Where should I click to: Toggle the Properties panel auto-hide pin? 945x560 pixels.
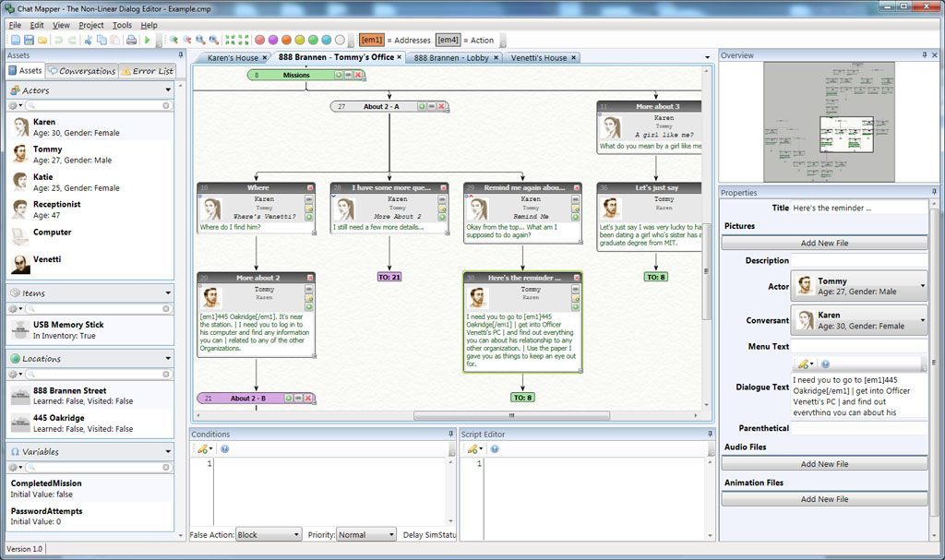(924, 193)
